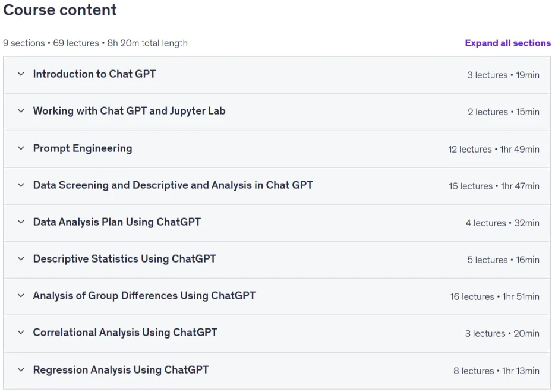555x392 pixels.
Task: Open the Prompt Engineering section title
Action: pos(83,148)
